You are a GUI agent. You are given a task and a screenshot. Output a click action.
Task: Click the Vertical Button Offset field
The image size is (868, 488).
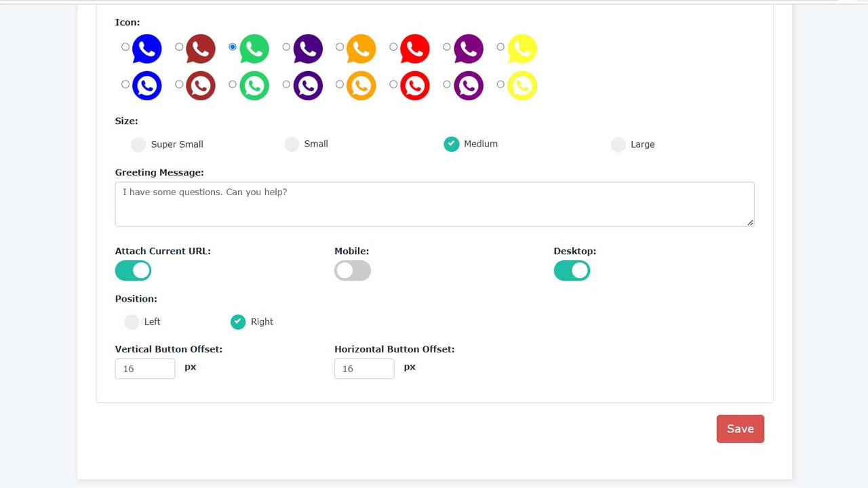point(145,369)
